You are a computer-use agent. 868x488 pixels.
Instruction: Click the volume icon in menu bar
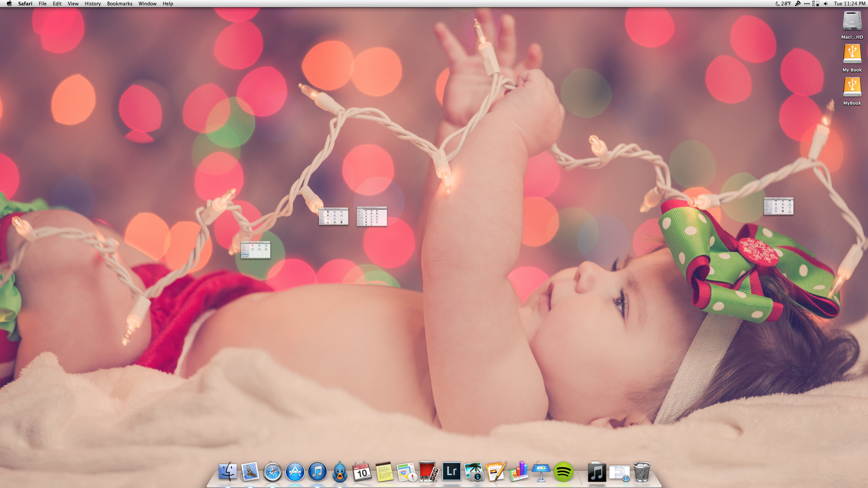(x=826, y=4)
